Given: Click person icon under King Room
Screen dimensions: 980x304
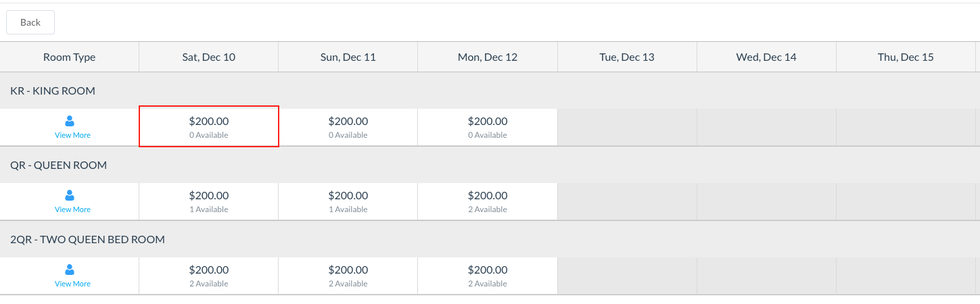Looking at the screenshot, I should pyautogui.click(x=69, y=121).
